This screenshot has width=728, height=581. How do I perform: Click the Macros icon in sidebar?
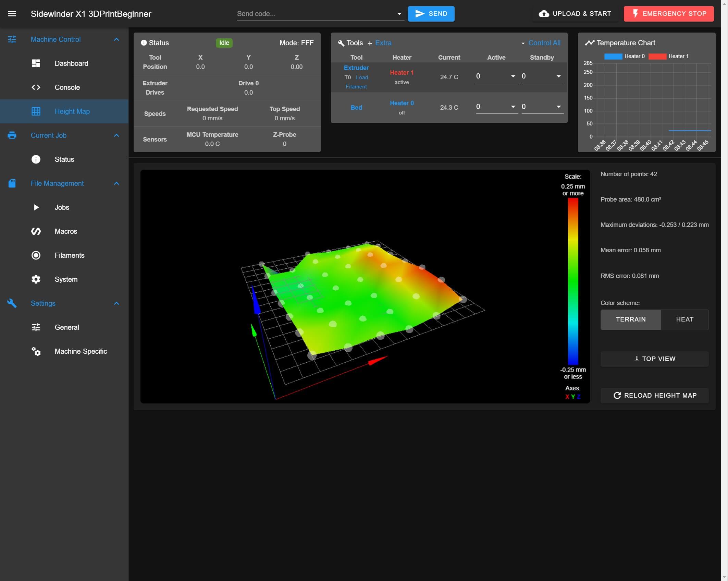pos(36,231)
